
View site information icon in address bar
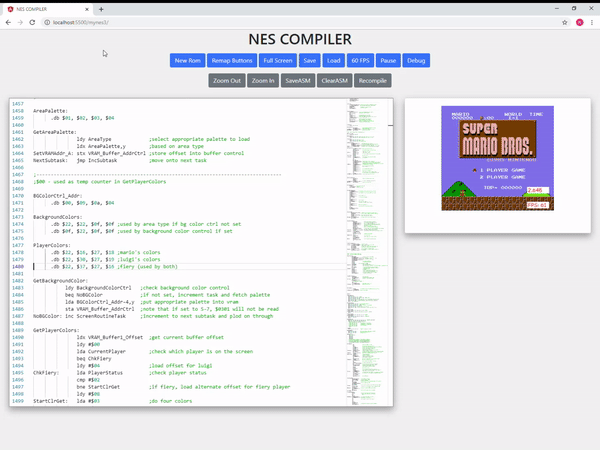(47, 22)
